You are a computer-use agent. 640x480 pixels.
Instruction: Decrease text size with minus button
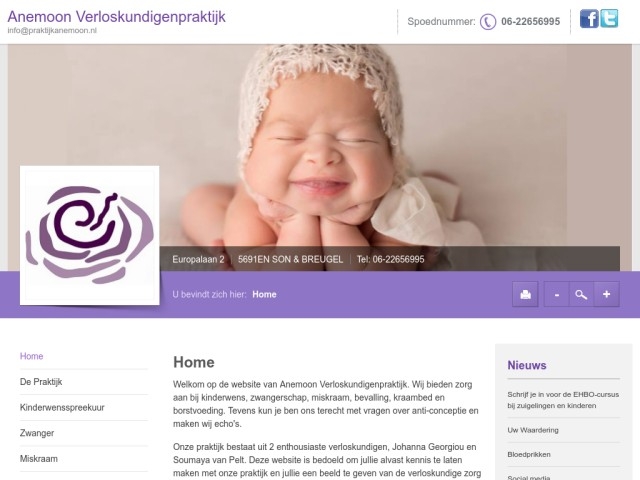pyautogui.click(x=557, y=294)
